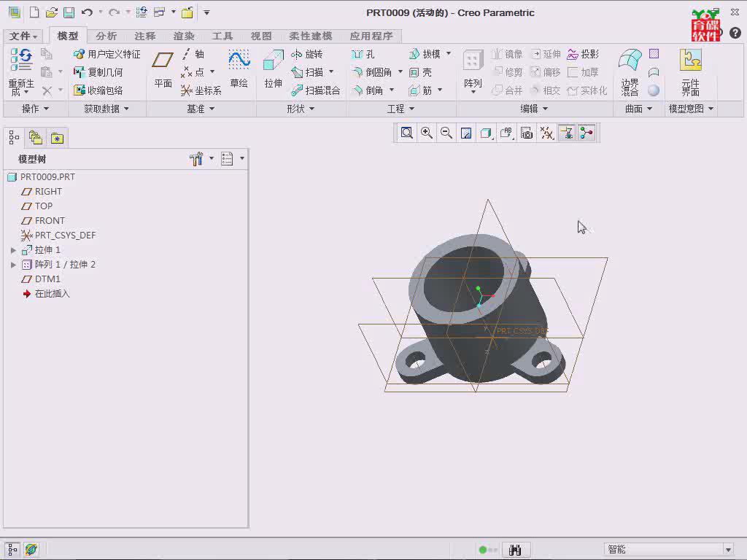Switch to the 视图 ribbon tab

coord(260,36)
